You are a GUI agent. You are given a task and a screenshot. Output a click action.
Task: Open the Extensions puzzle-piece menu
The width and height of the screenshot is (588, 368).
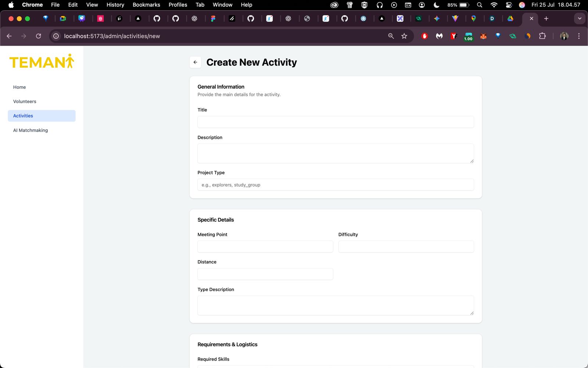[x=542, y=36]
